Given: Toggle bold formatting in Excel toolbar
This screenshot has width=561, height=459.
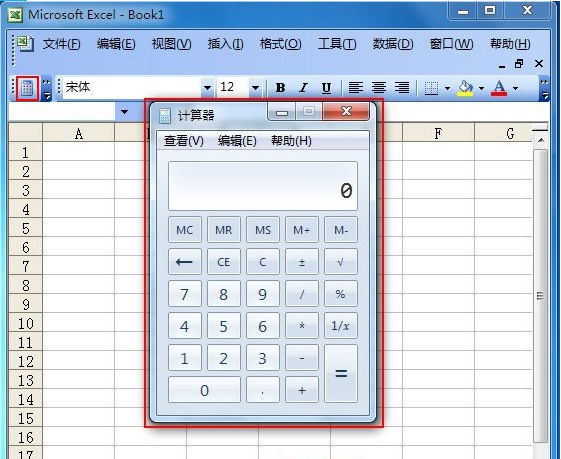Looking at the screenshot, I should pos(280,87).
